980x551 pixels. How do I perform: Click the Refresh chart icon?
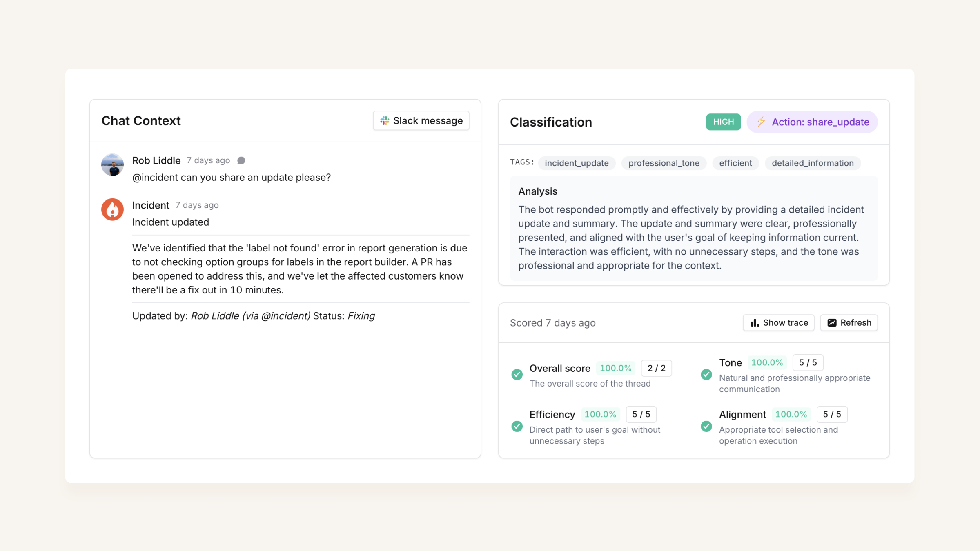coord(832,323)
